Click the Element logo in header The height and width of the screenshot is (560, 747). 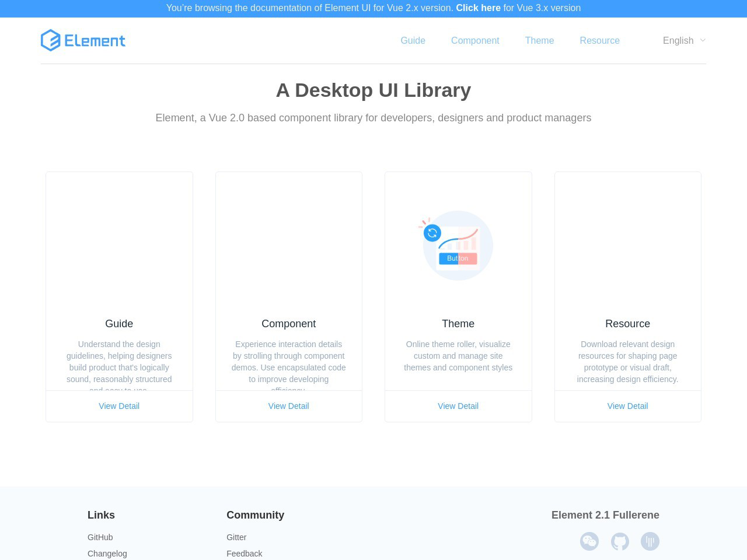(x=83, y=40)
